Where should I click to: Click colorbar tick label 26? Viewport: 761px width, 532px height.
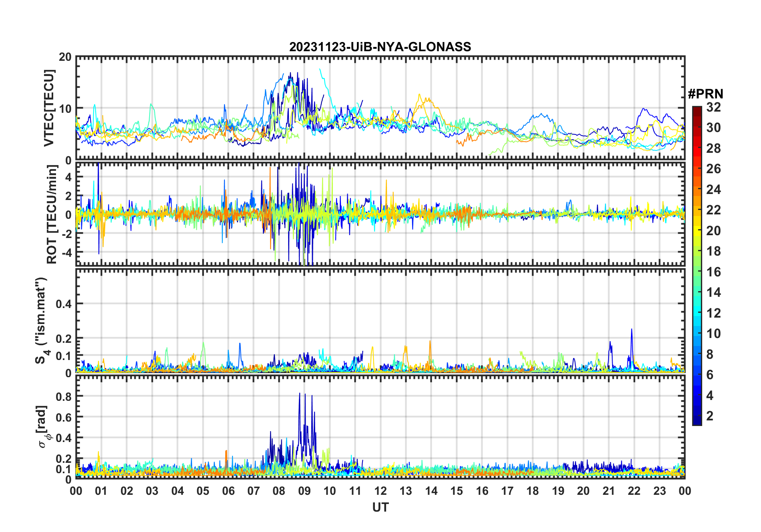[x=713, y=169]
